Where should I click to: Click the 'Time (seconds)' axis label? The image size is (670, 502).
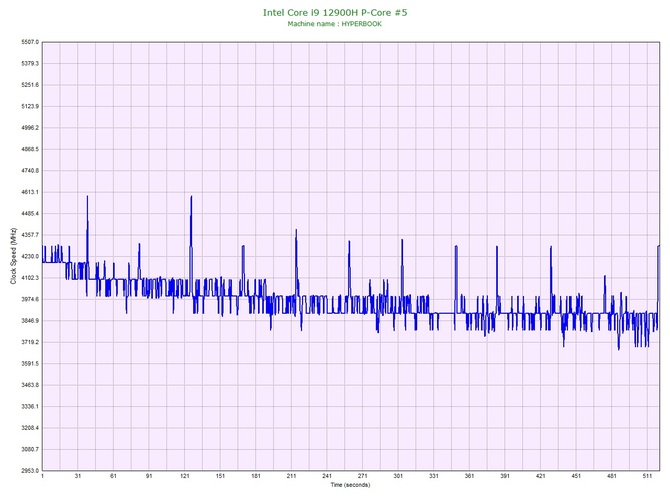pos(350,485)
